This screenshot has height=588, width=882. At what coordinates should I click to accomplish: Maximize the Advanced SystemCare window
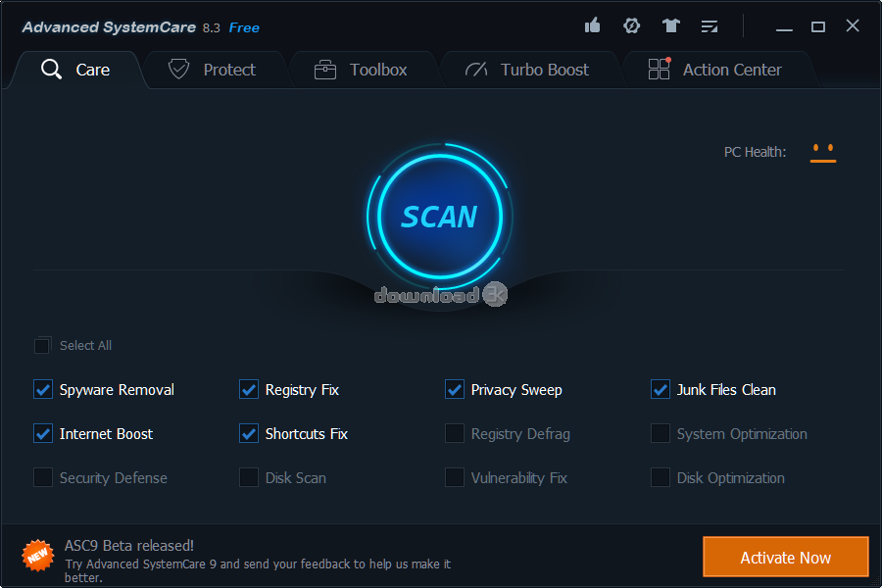[818, 26]
